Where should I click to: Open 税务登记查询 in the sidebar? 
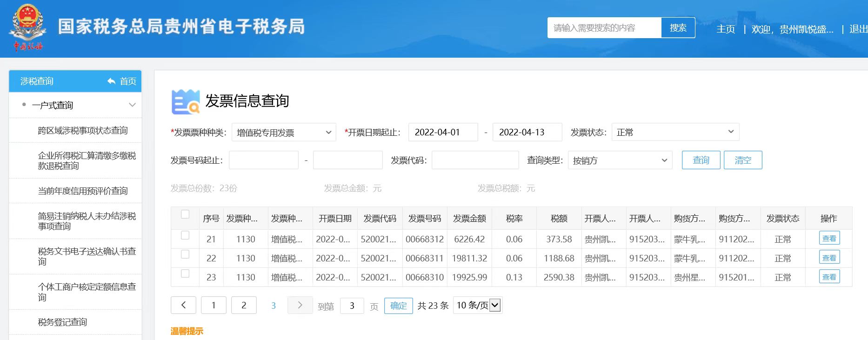point(62,322)
